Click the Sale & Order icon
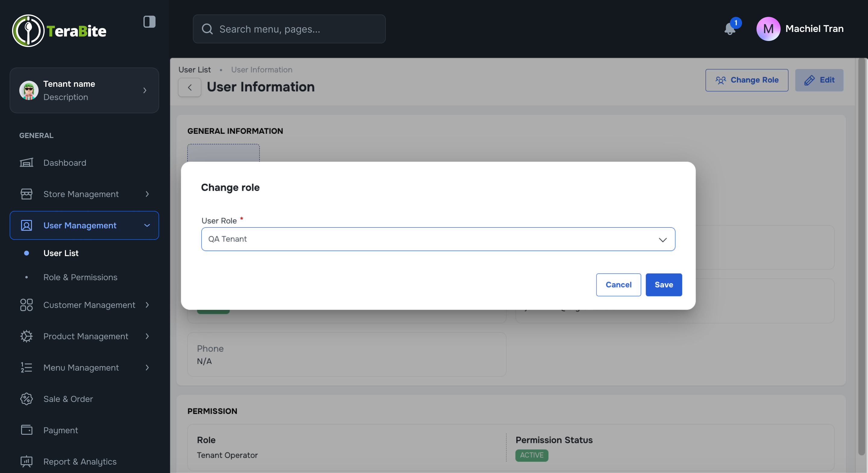 click(26, 399)
